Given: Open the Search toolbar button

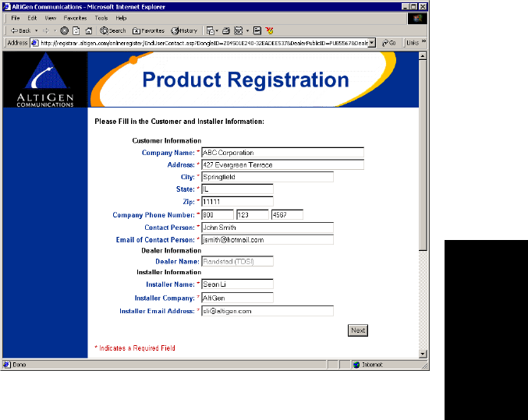Looking at the screenshot, I should pyautogui.click(x=113, y=30).
